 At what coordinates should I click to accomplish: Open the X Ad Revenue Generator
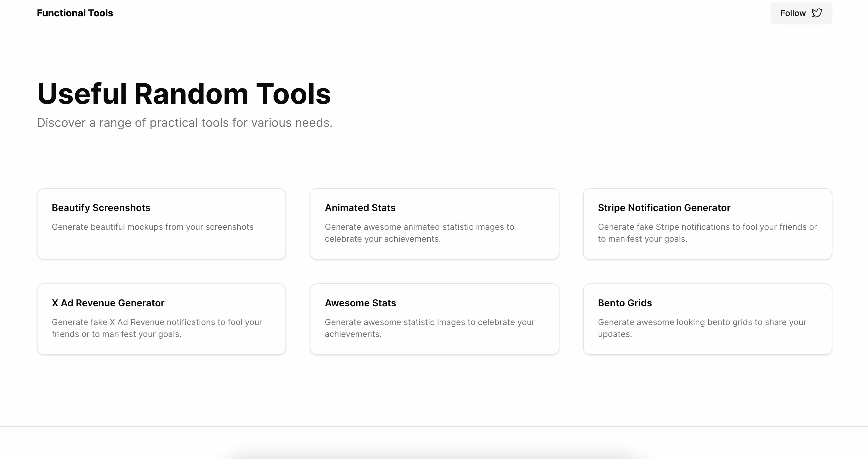(x=161, y=319)
